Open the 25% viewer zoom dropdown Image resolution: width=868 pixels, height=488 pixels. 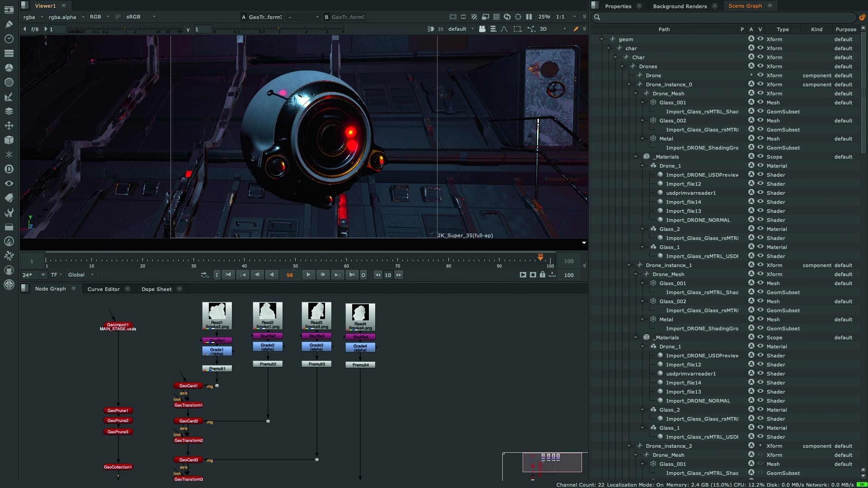tap(545, 17)
